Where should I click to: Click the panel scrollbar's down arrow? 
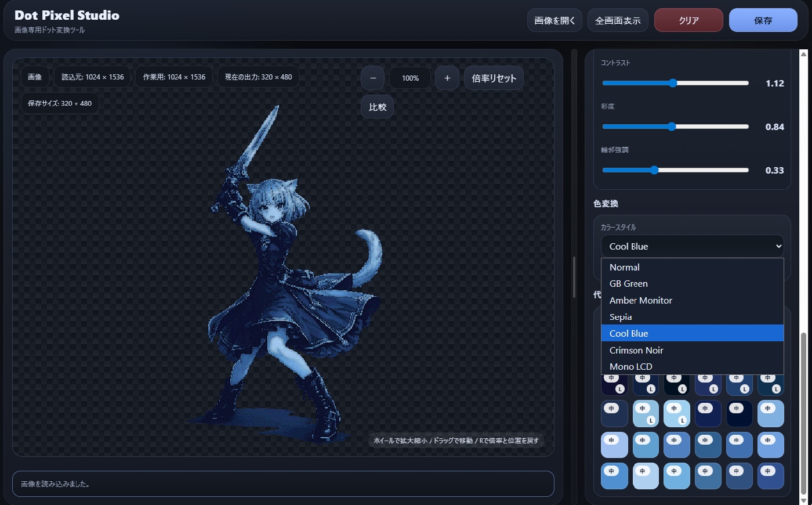(x=803, y=500)
